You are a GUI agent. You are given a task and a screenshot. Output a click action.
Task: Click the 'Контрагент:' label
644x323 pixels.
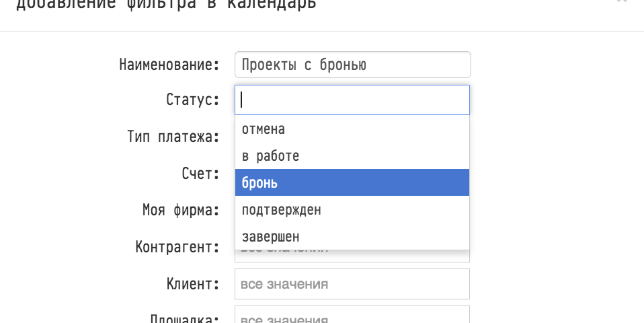point(177,246)
